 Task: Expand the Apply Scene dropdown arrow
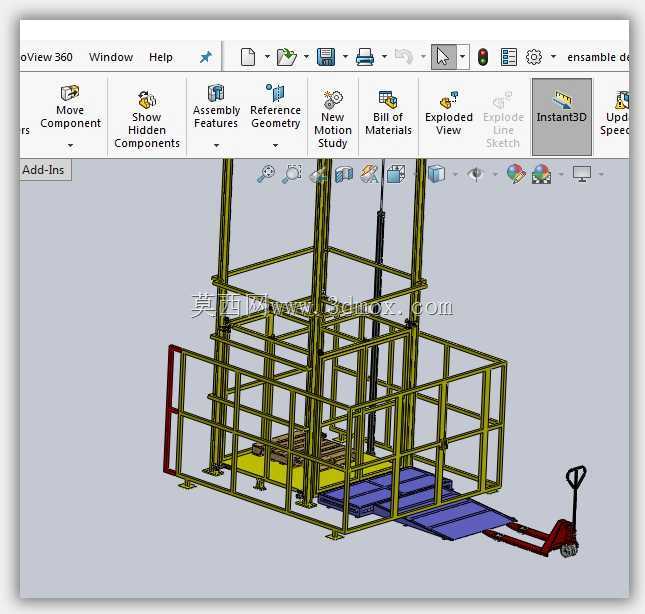click(x=561, y=174)
